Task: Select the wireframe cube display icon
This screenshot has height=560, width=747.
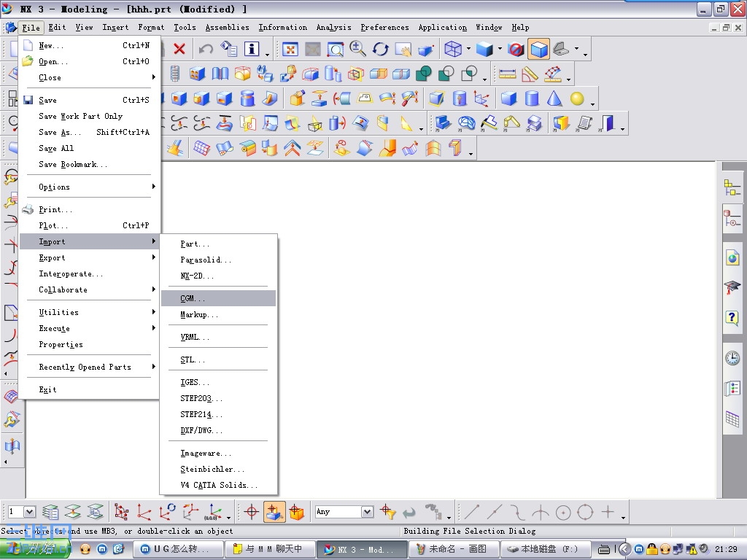Action: (452, 49)
